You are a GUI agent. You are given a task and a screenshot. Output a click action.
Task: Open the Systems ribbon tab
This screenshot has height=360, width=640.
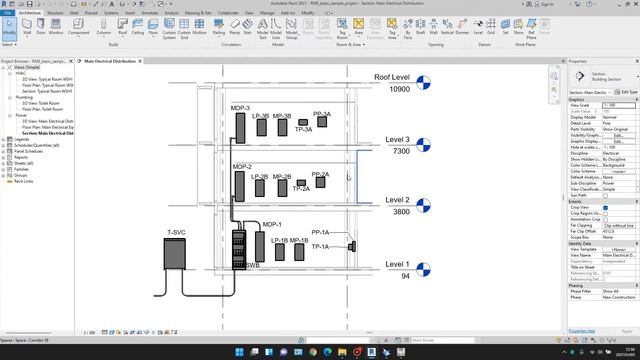[x=111, y=13]
